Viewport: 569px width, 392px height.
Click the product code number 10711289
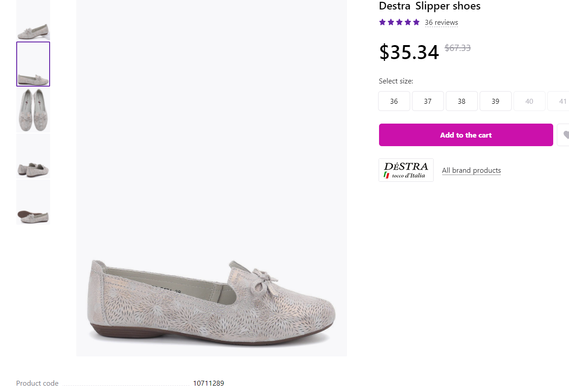(x=208, y=383)
